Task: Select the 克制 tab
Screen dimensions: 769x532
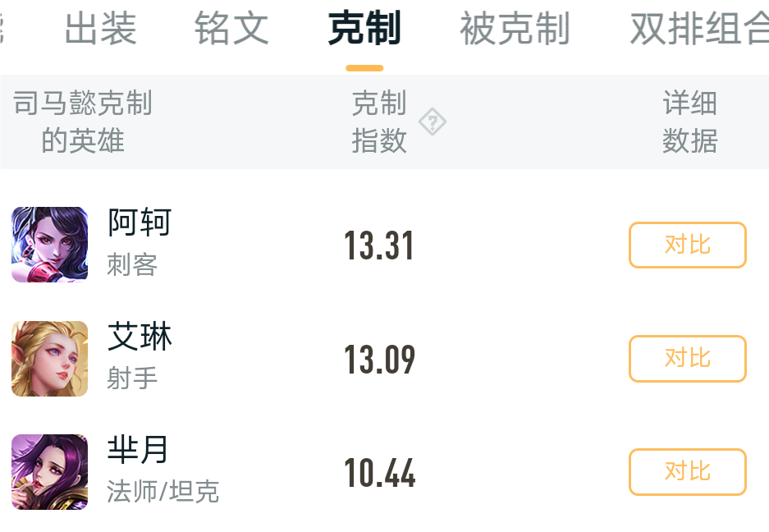Action: point(364,30)
